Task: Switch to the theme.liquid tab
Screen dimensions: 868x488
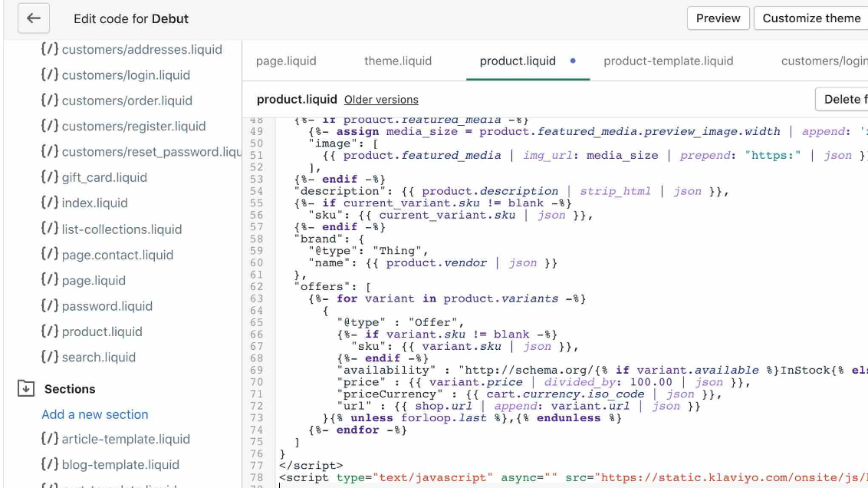Action: [x=398, y=61]
